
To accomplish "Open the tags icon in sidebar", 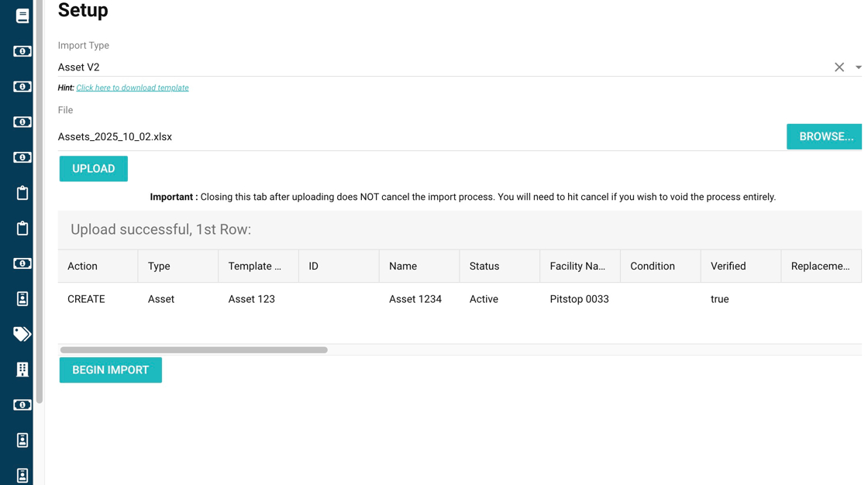I will point(22,334).
